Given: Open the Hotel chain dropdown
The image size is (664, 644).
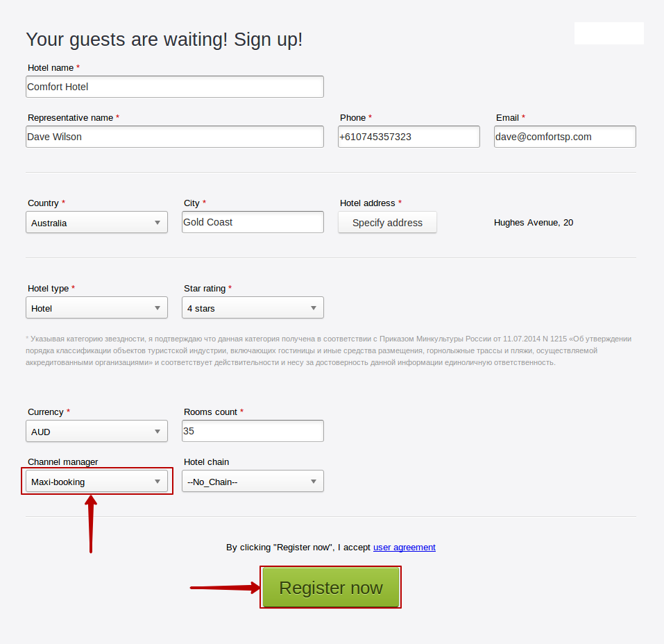Looking at the screenshot, I should pyautogui.click(x=253, y=482).
